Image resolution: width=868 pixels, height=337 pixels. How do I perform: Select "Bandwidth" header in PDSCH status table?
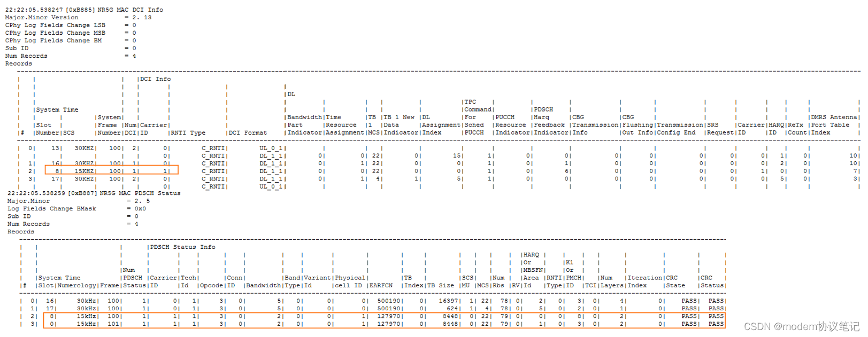263,285
